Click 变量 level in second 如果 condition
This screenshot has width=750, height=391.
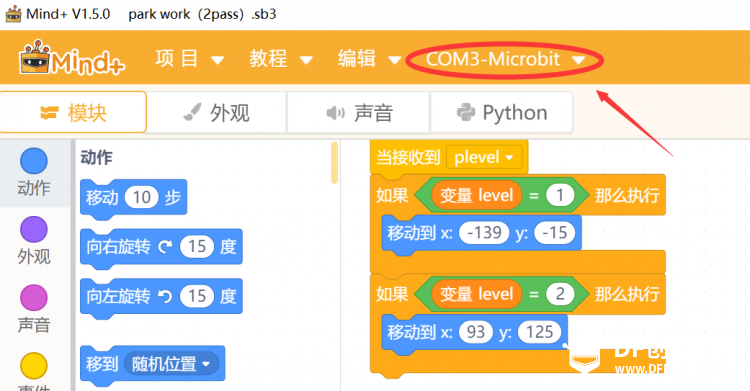[476, 294]
